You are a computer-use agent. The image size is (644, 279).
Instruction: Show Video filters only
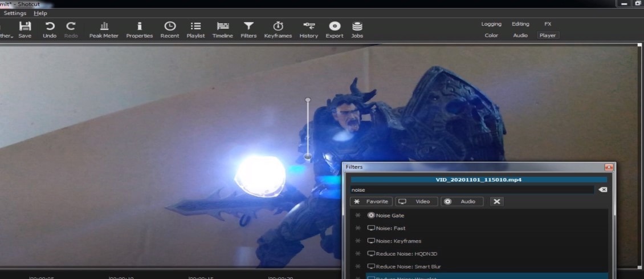(417, 201)
